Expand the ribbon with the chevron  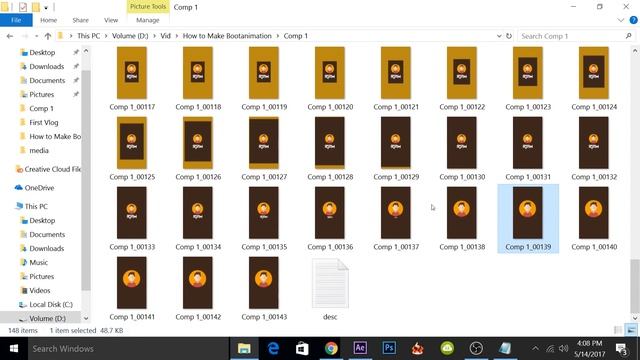pos(620,20)
